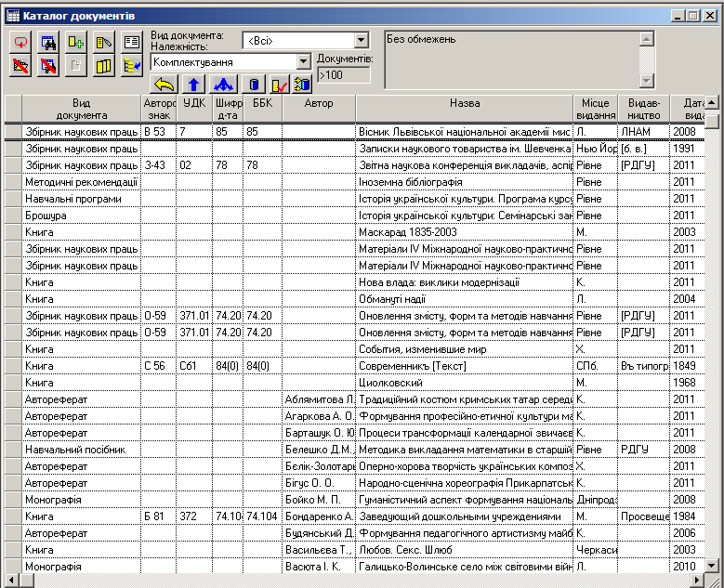The height and width of the screenshot is (588, 724).
Task: Click the Обмануті надії title cell
Action: [x=465, y=299]
